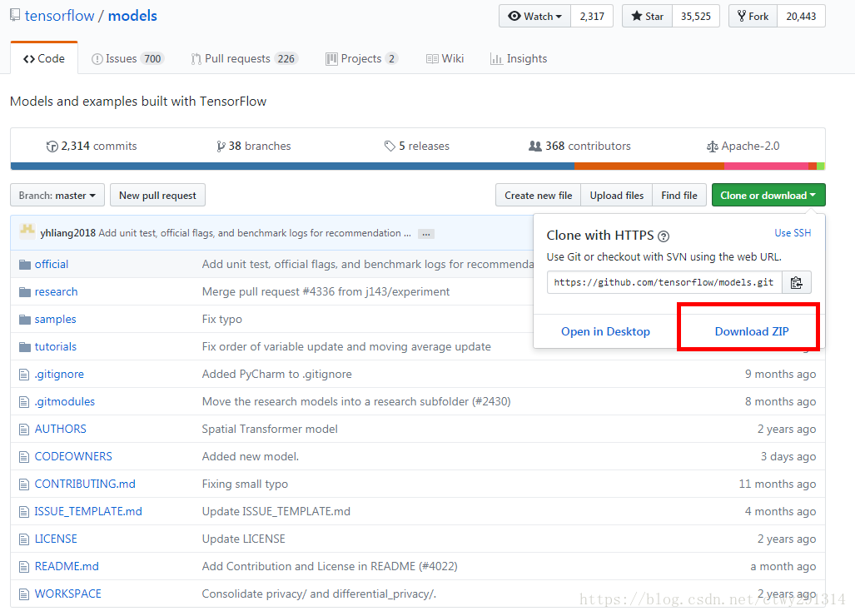This screenshot has height=616, width=855.
Task: Click Download ZIP link
Action: [x=752, y=331]
